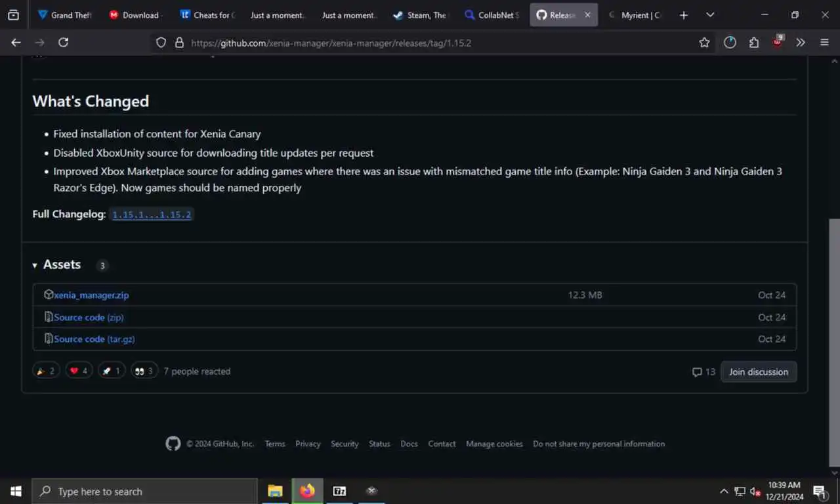Click the 7 people reacted text
Image resolution: width=840 pixels, height=504 pixels.
[197, 371]
